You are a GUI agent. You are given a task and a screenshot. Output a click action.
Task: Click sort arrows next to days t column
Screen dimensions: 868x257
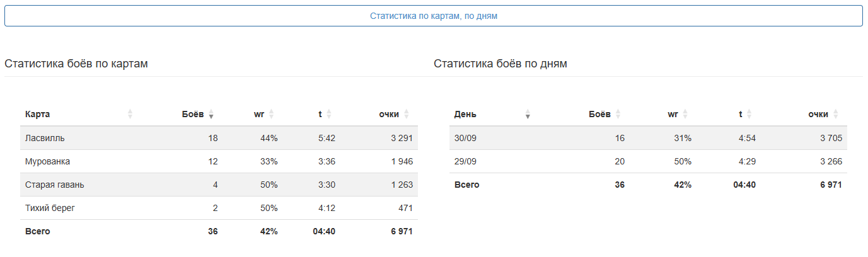(x=749, y=114)
